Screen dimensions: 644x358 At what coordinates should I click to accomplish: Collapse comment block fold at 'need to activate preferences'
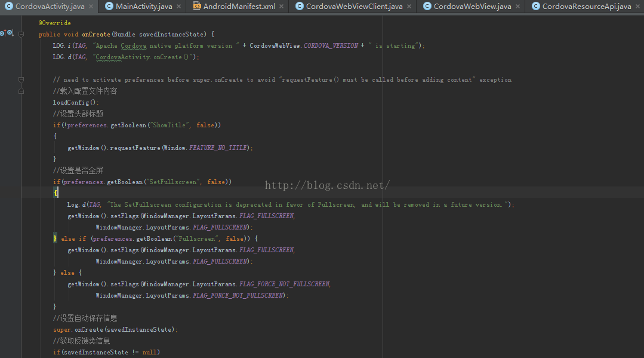coord(21,79)
